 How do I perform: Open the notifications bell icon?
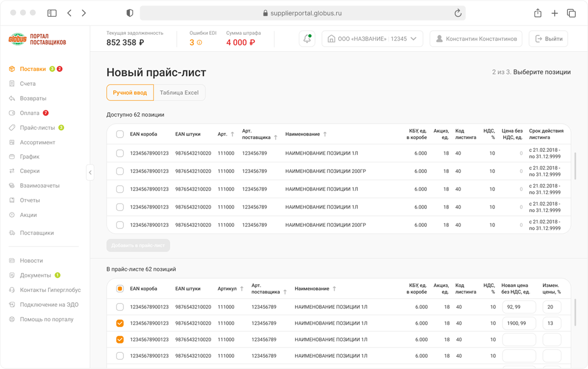point(307,39)
